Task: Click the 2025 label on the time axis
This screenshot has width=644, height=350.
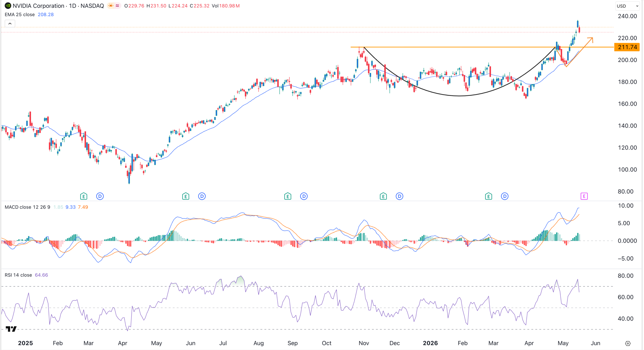Action: click(x=25, y=343)
